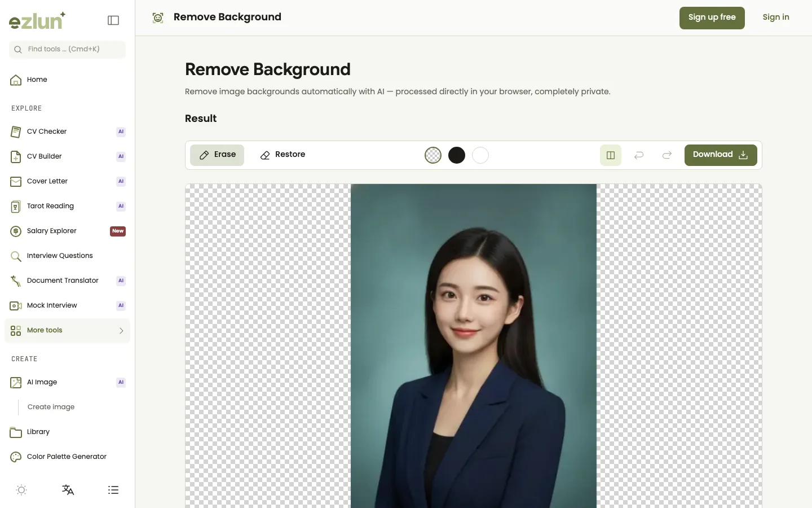Click the Library folder icon

[16, 432]
